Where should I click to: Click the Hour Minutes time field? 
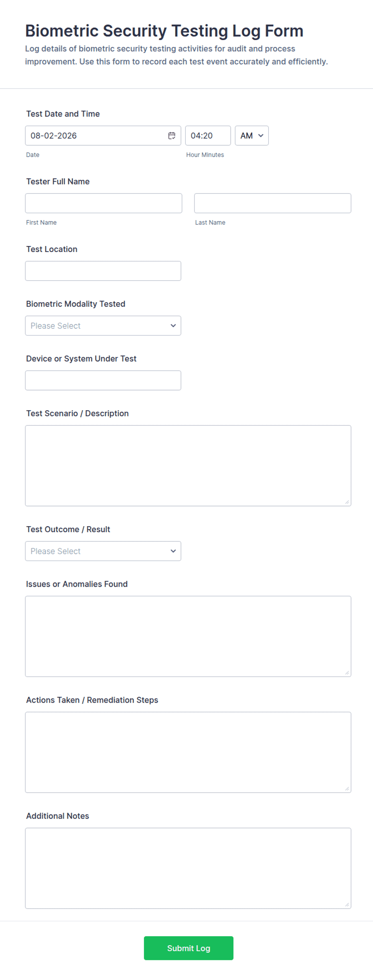[x=208, y=136]
